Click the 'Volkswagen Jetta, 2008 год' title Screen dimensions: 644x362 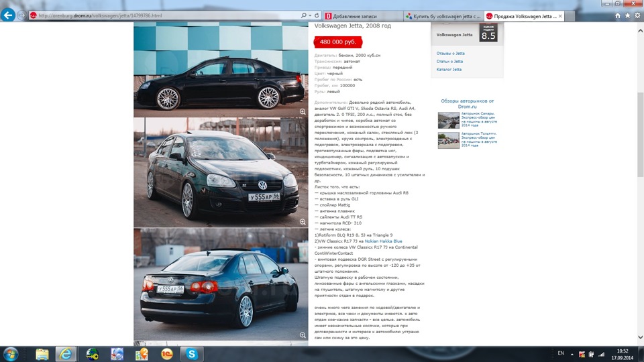coord(352,26)
